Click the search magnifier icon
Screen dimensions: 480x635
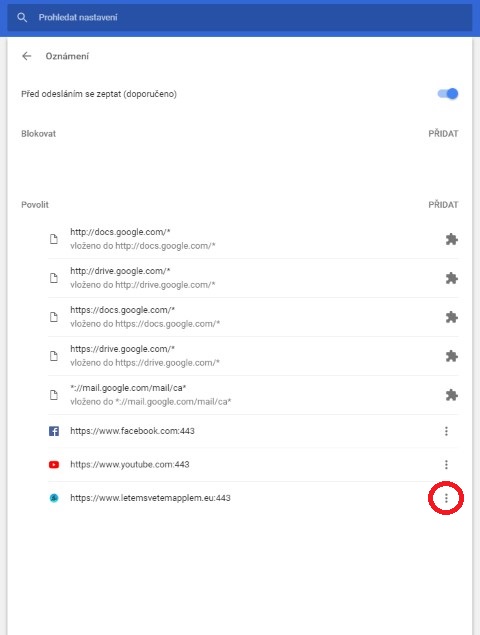point(22,17)
